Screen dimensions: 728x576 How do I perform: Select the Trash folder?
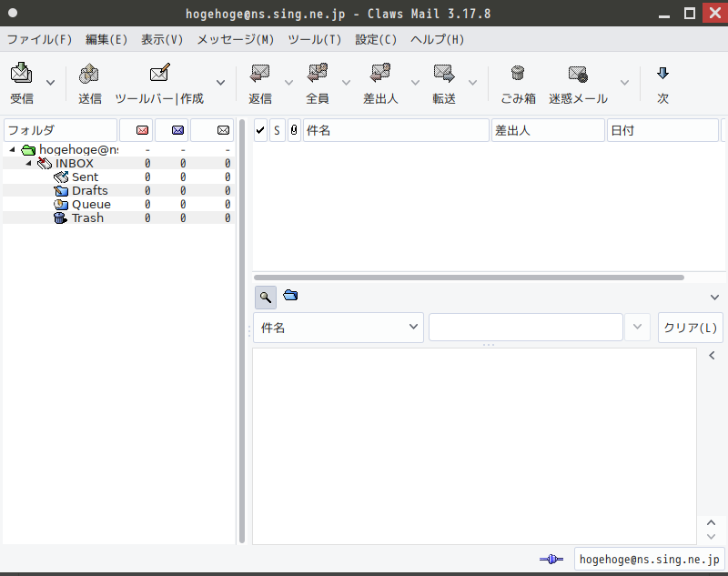coord(87,217)
